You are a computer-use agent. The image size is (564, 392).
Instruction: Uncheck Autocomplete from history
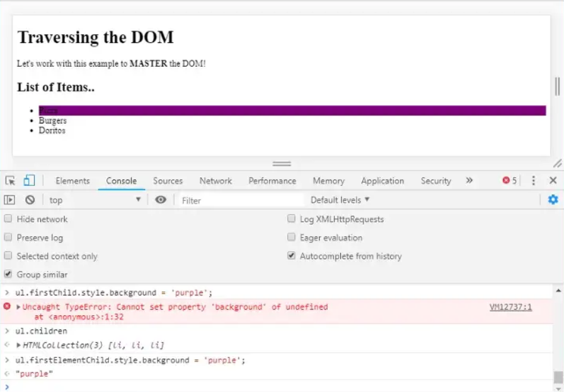click(291, 256)
